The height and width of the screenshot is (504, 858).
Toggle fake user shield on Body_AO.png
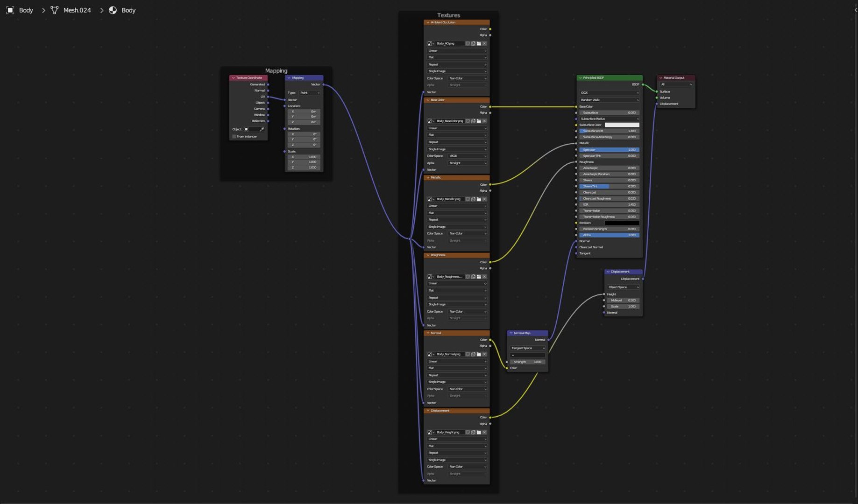pyautogui.click(x=468, y=43)
